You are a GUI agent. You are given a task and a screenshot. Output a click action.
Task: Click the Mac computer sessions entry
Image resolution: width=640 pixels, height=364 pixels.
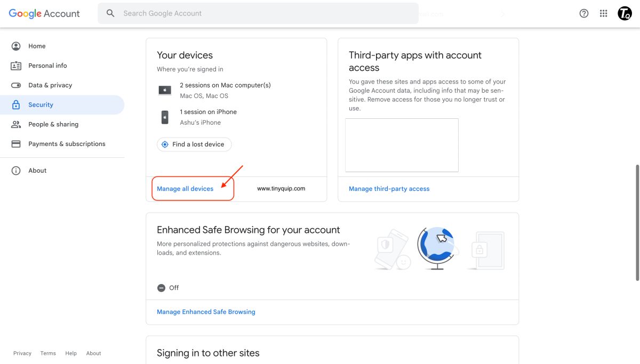point(225,90)
